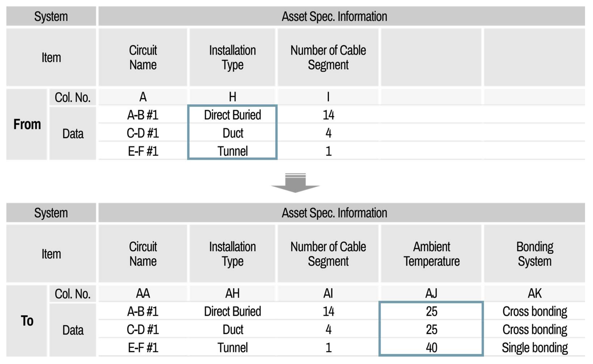The height and width of the screenshot is (364, 593).
Task: Click the "Bonding System" column header
Action: (534, 254)
